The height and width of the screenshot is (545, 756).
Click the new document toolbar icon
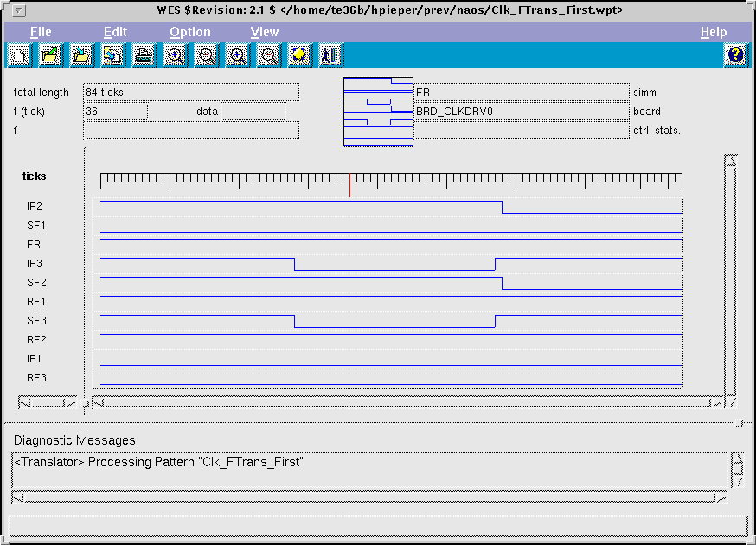19,55
